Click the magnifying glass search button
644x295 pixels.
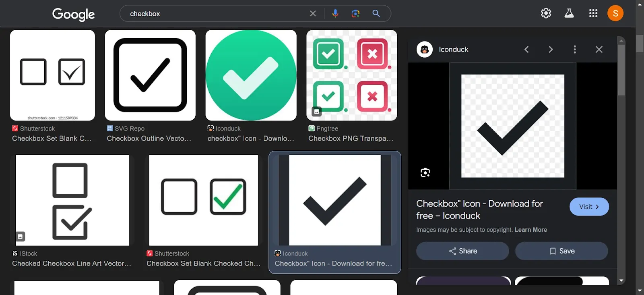point(376,13)
